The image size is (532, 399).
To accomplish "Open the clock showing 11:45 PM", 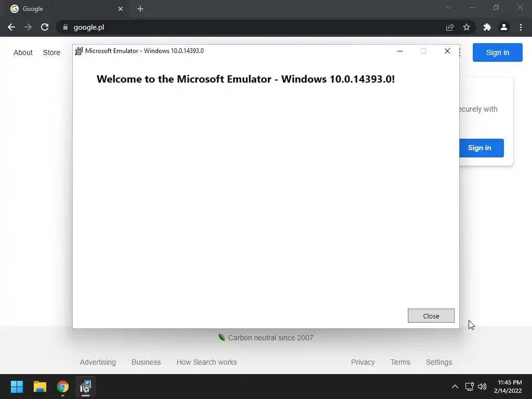I will (508, 387).
